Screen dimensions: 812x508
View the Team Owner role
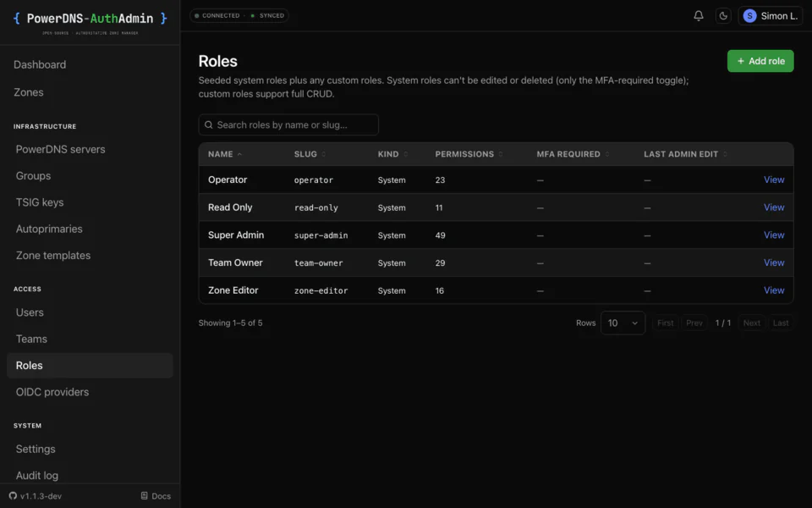point(774,262)
